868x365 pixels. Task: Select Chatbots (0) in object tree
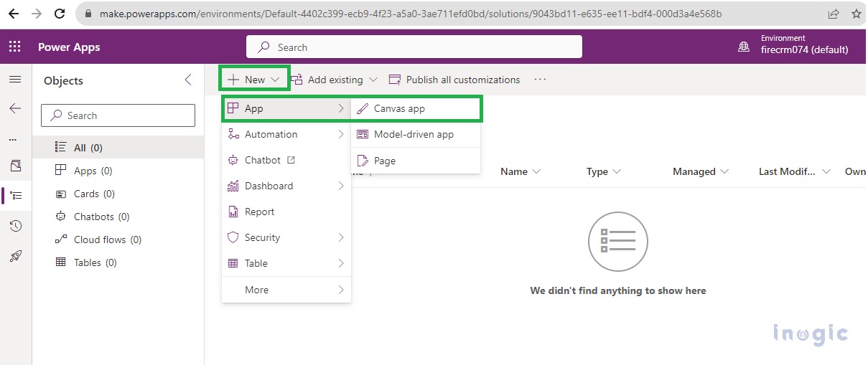(118, 217)
